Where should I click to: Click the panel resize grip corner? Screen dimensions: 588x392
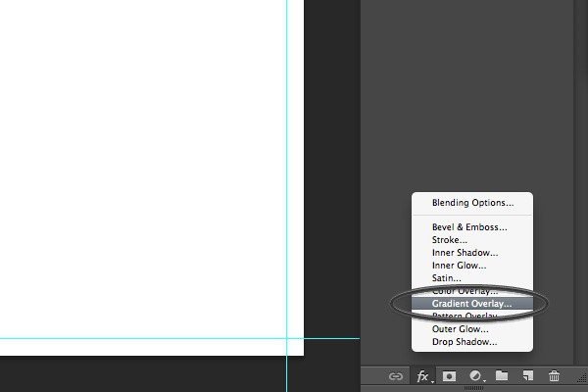click(x=582, y=378)
